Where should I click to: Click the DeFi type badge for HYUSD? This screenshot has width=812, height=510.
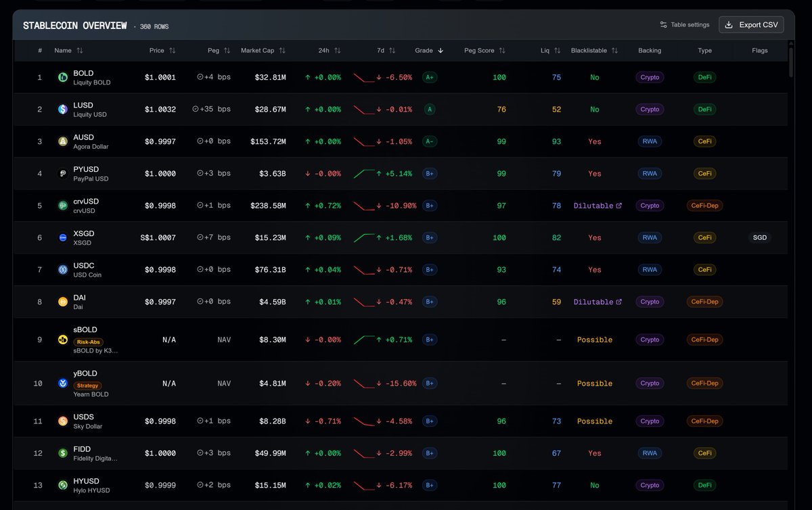(705, 485)
